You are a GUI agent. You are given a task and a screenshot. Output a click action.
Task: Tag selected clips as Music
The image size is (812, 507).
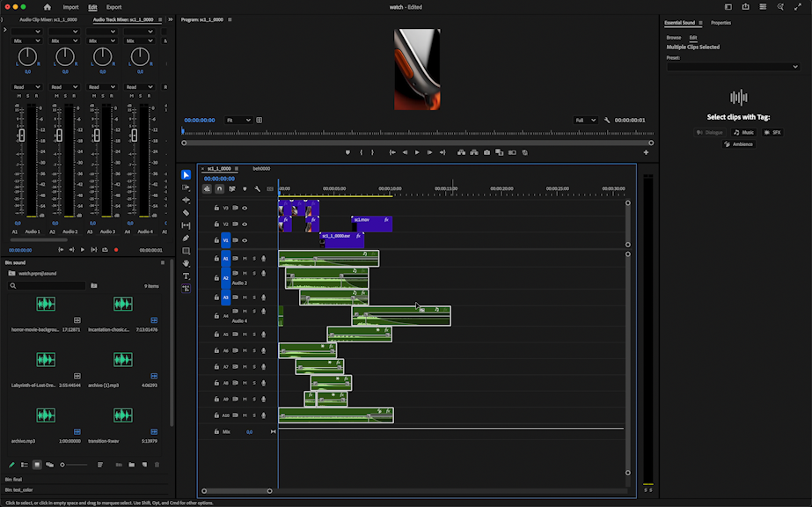[743, 132]
